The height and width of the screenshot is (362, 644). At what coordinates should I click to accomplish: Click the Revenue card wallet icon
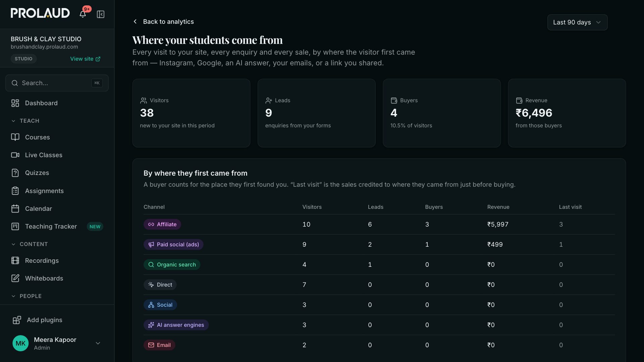[519, 101]
